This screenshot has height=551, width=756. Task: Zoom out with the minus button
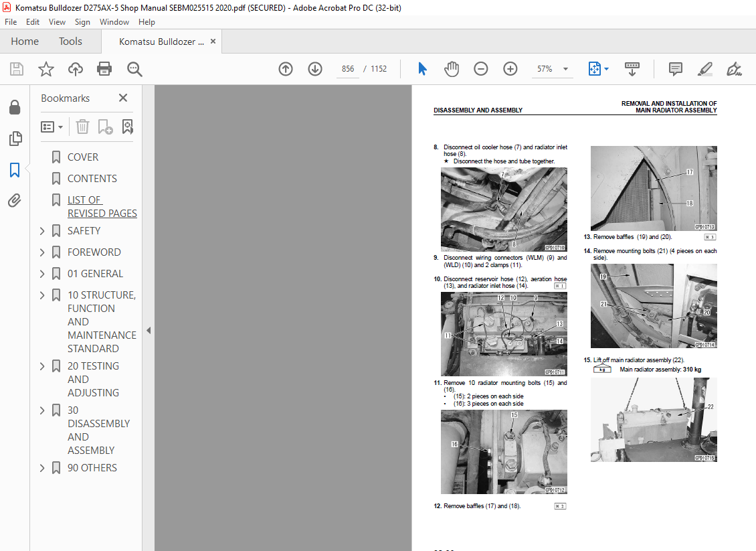[x=481, y=69]
